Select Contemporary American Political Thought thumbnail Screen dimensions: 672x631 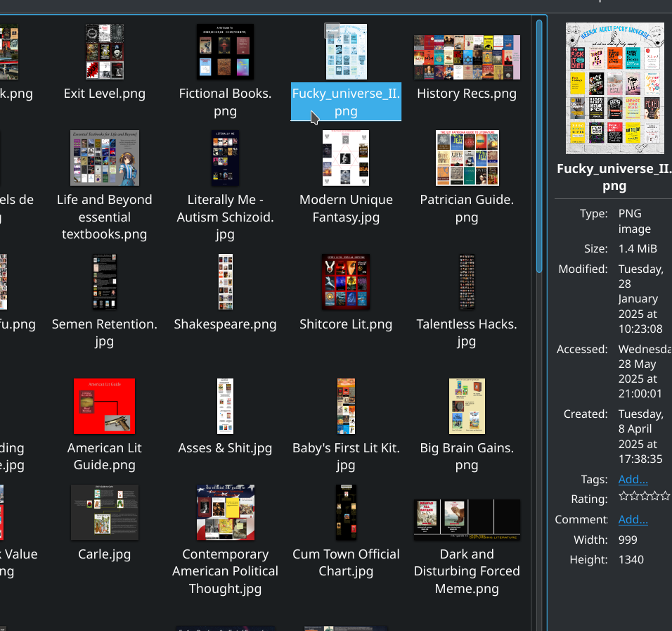tap(226, 512)
